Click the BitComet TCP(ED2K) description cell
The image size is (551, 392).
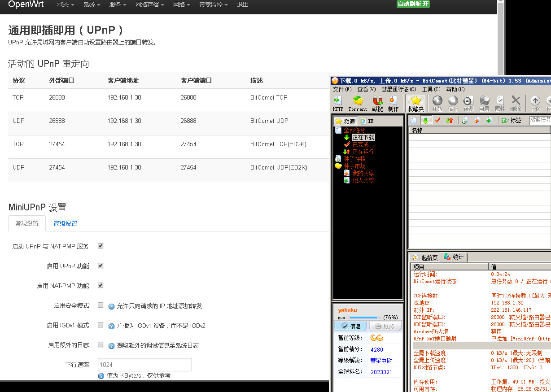pyautogui.click(x=279, y=144)
